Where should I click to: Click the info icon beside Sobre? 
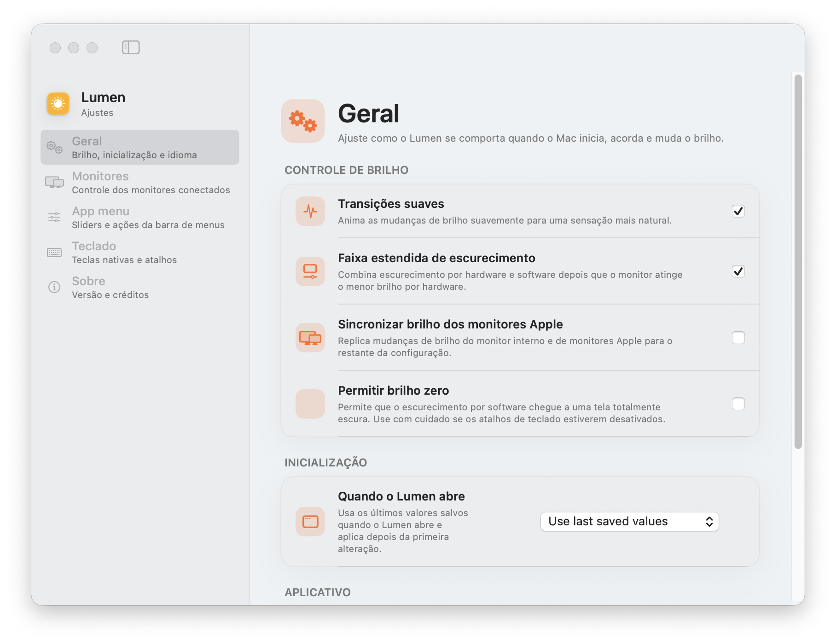[54, 287]
